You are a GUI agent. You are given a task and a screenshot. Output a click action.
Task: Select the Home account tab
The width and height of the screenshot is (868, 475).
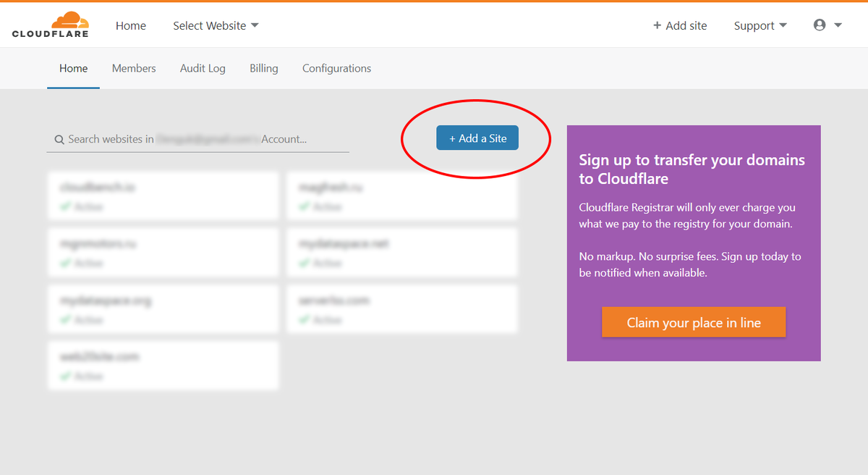(74, 68)
